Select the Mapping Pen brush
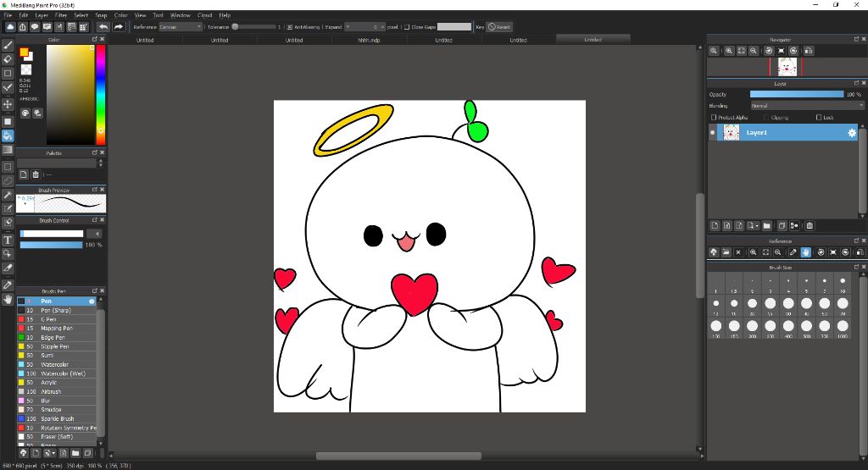Image resolution: width=868 pixels, height=470 pixels. click(x=56, y=329)
